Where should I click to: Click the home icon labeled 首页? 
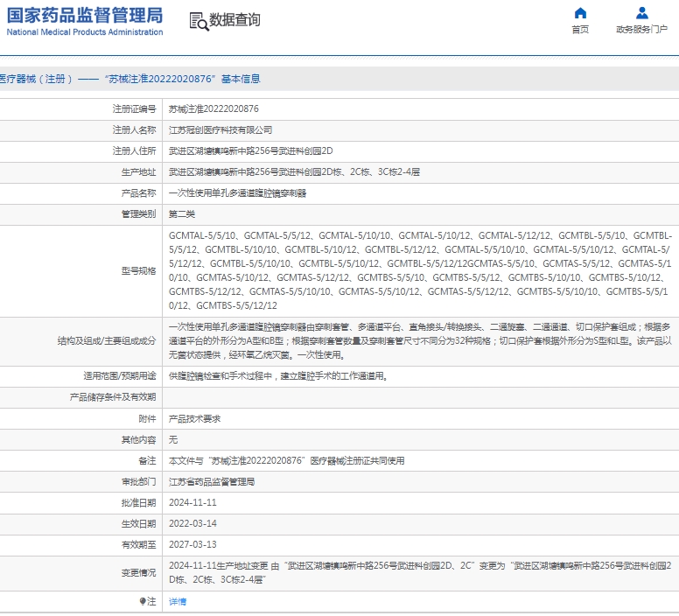(580, 13)
